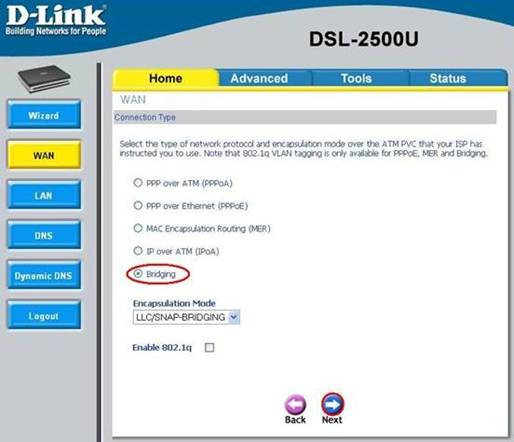Open the Tools tab

click(356, 78)
